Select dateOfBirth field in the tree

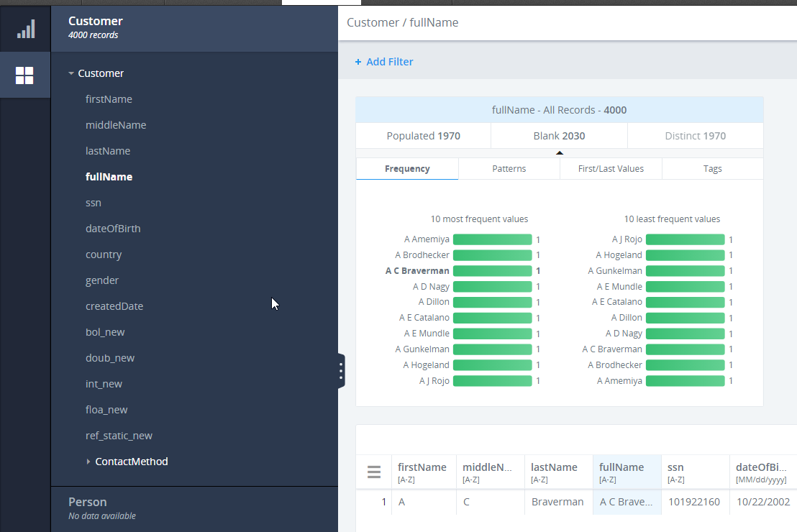[x=113, y=229]
